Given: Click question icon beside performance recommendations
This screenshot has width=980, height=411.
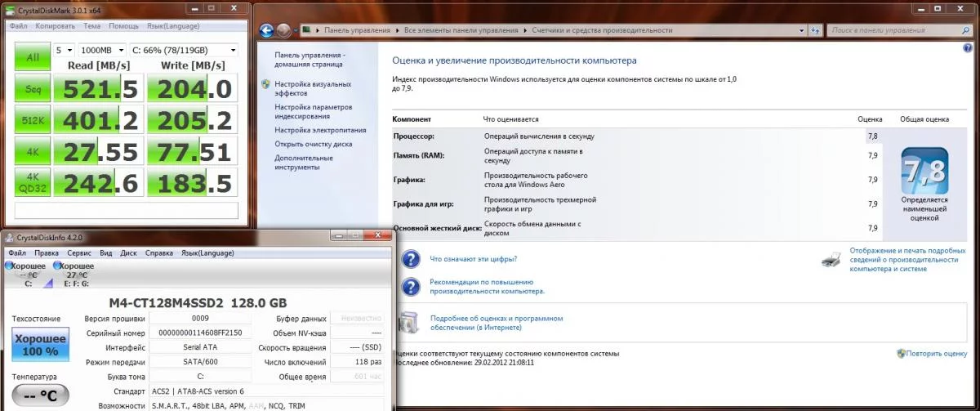Looking at the screenshot, I should coord(412,287).
